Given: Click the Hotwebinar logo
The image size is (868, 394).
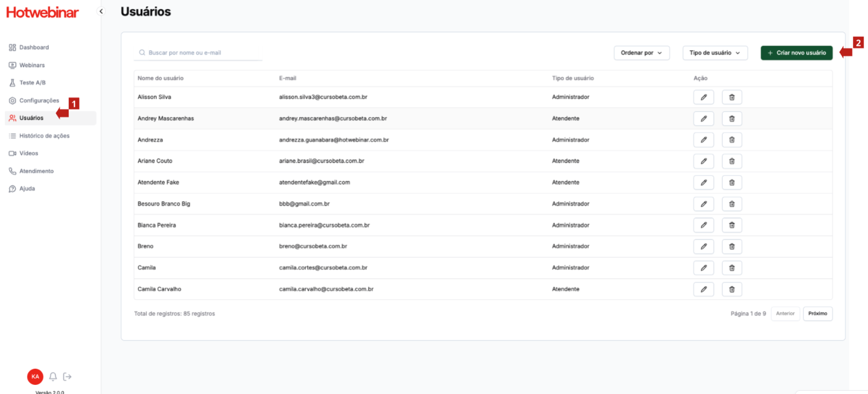Looking at the screenshot, I should (42, 12).
